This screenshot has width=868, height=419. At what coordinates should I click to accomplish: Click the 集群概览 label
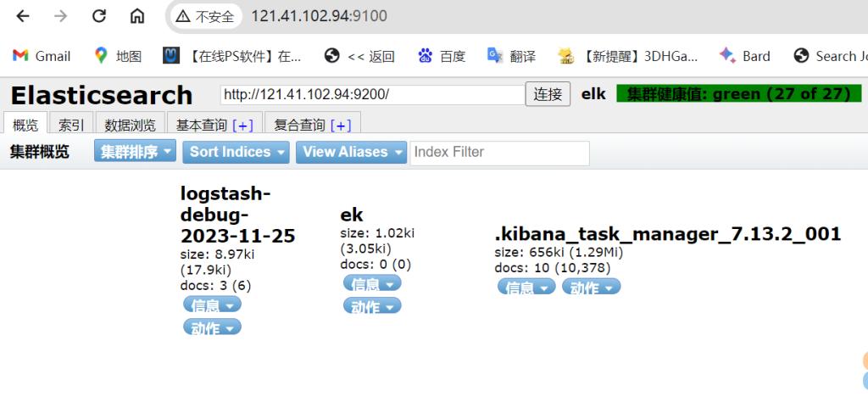(x=39, y=152)
